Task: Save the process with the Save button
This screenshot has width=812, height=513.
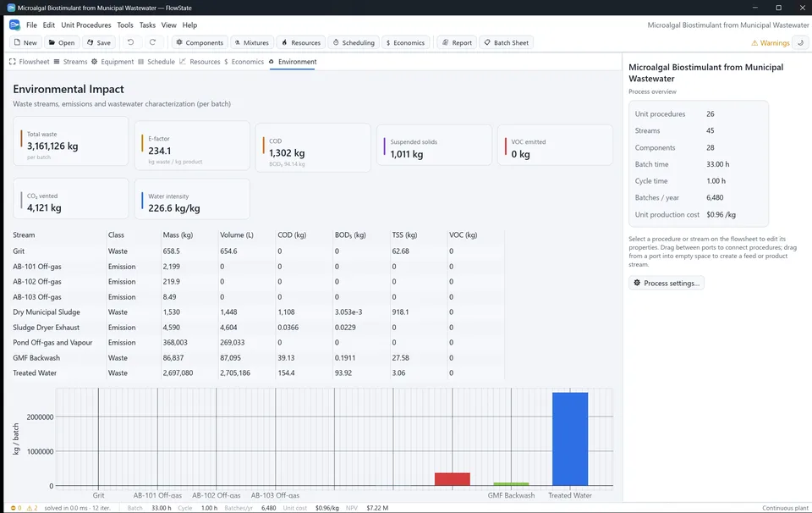Action: (x=98, y=42)
